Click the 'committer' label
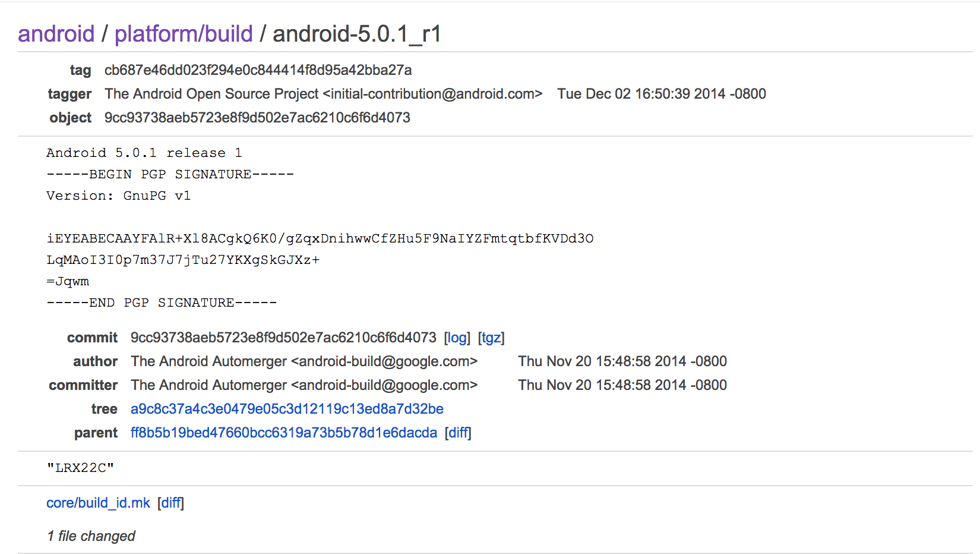This screenshot has width=980, height=554. (x=83, y=385)
